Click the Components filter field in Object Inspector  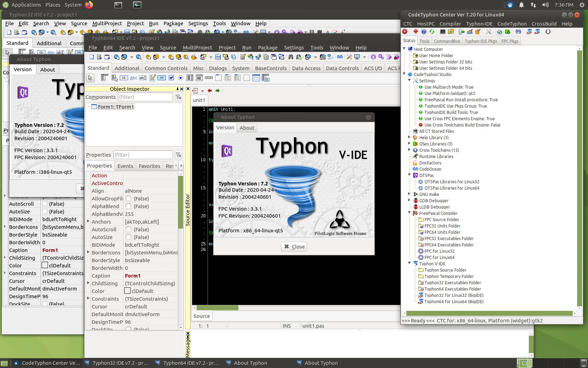(145, 97)
